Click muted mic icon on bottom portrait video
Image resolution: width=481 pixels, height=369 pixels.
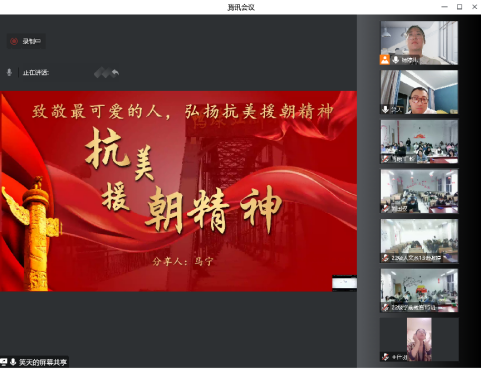pyautogui.click(x=385, y=357)
